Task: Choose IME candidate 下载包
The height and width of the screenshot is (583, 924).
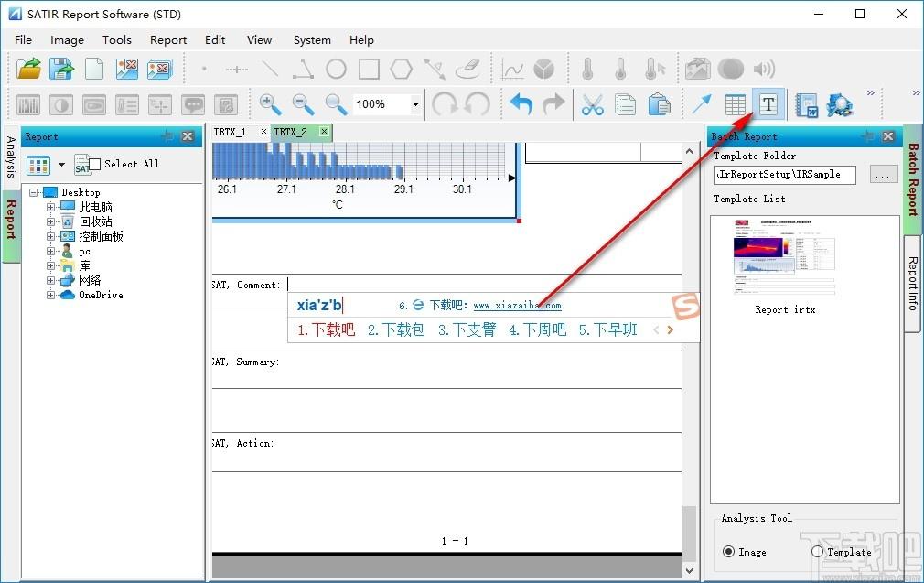Action: coord(396,329)
